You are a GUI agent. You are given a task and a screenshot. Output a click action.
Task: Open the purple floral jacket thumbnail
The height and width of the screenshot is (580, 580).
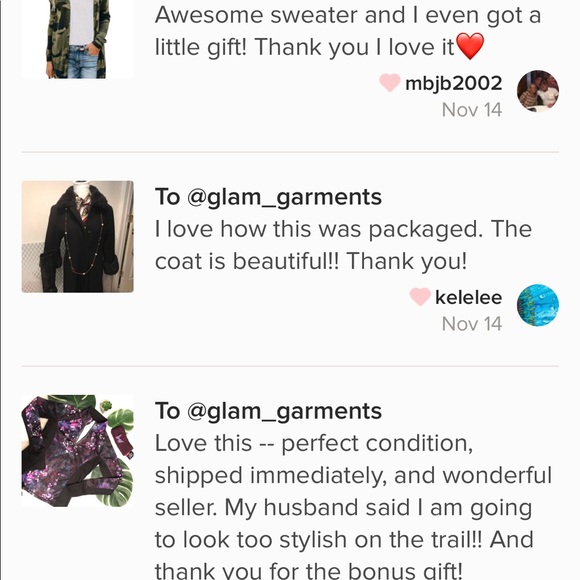click(x=77, y=451)
